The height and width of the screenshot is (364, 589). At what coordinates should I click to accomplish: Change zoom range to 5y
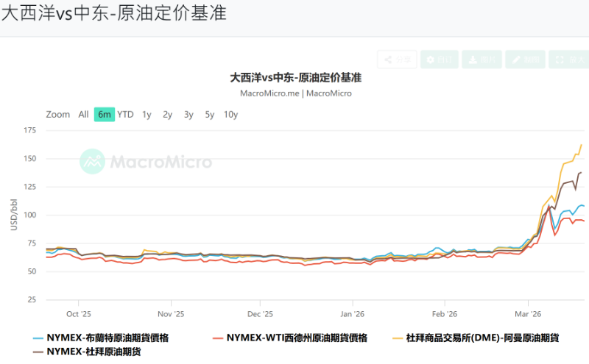coord(210,114)
